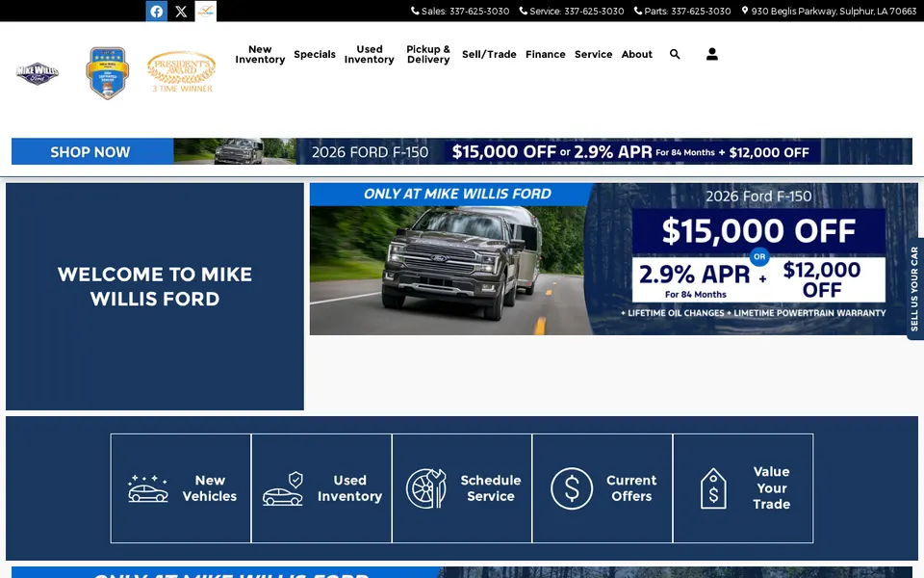Viewport: 924px width, 578px height.
Task: Click the Mike Willis Ford logo
Action: (x=38, y=73)
